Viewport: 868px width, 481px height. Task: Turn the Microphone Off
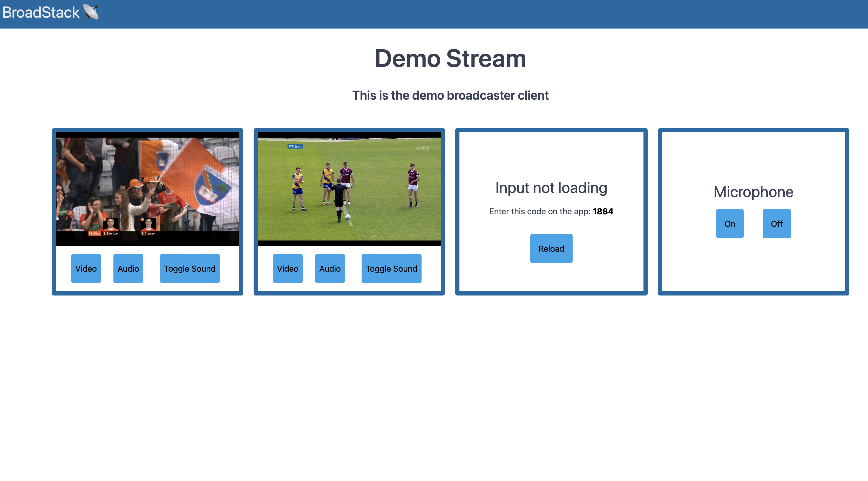[x=776, y=224]
